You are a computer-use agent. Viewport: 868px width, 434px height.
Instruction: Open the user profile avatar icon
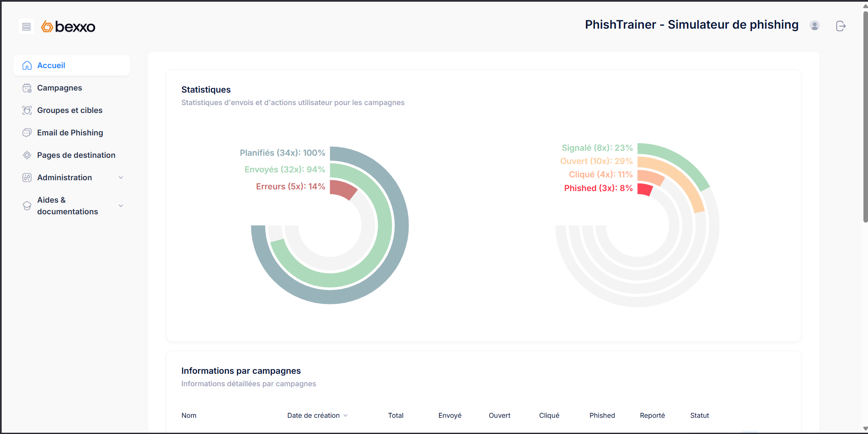[x=814, y=26]
